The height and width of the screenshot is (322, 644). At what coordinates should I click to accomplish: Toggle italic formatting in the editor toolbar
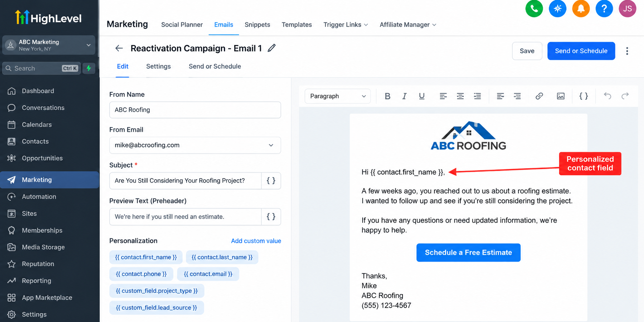click(404, 96)
